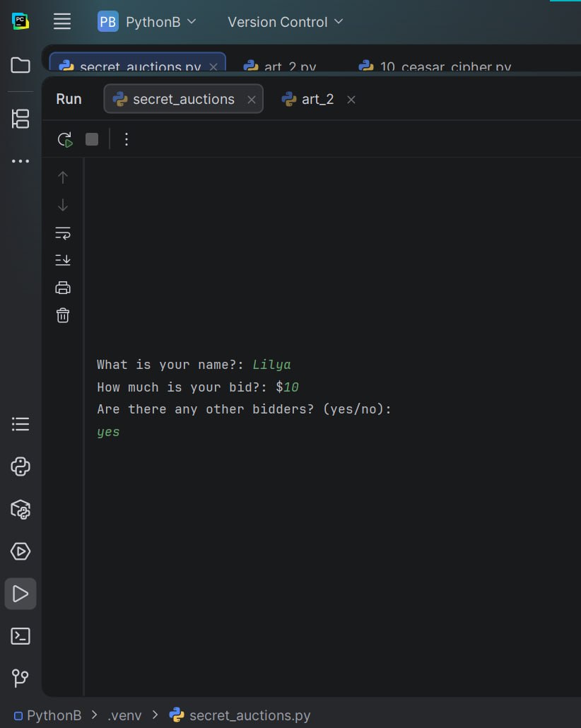Toggle the Run tool window button
Viewport: 581px width, 728px height.
pos(20,594)
